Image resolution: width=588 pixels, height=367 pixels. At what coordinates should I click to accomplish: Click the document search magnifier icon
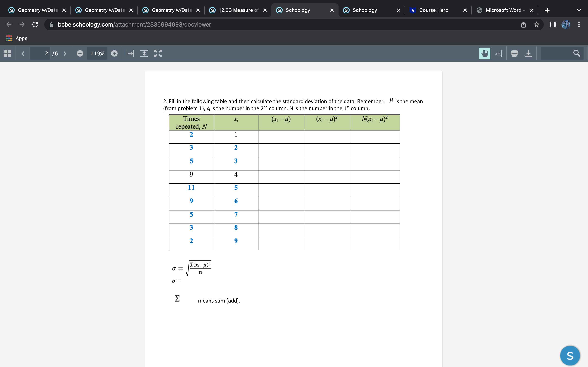click(577, 53)
